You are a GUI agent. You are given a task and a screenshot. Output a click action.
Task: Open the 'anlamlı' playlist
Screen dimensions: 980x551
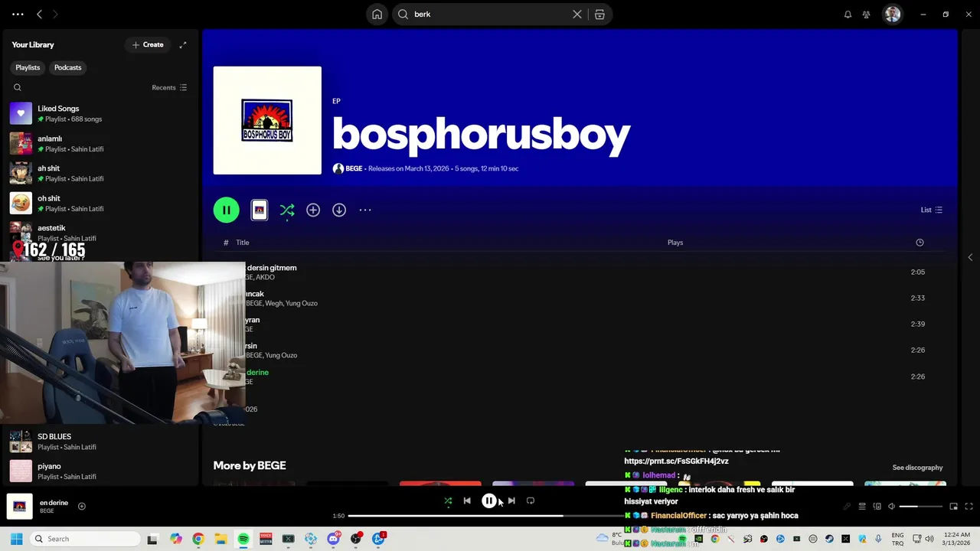(100, 144)
